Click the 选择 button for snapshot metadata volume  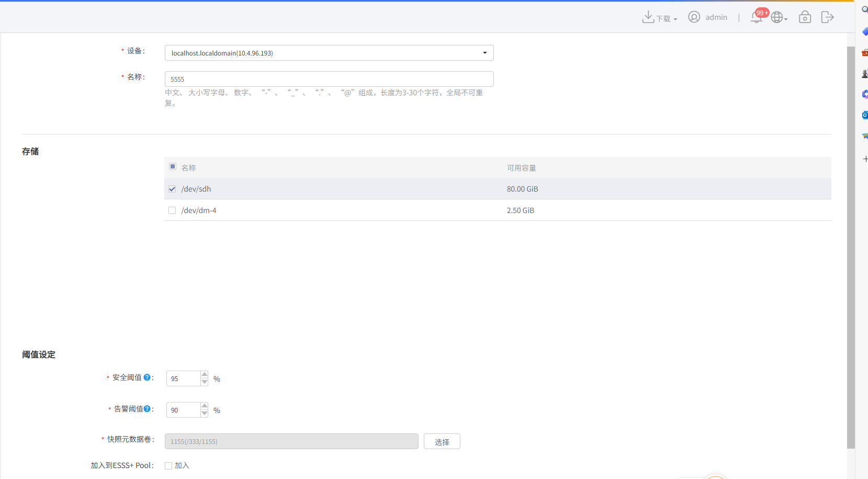pyautogui.click(x=442, y=441)
